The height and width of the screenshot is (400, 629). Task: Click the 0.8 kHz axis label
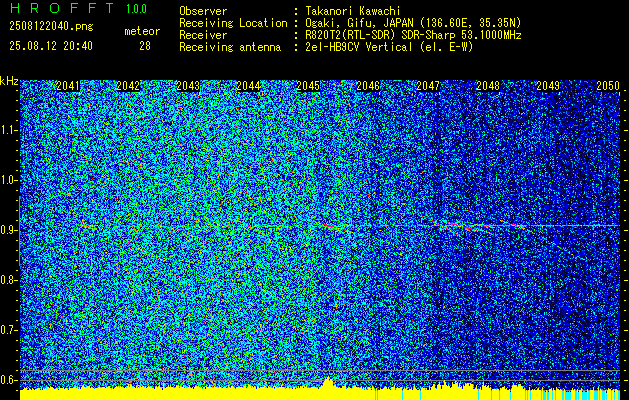(9, 280)
